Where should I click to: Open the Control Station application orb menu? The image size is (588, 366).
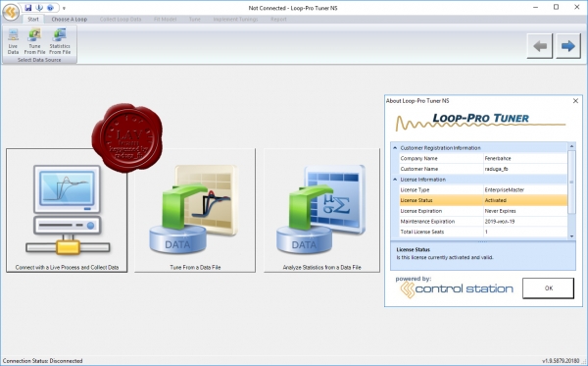(x=11, y=13)
